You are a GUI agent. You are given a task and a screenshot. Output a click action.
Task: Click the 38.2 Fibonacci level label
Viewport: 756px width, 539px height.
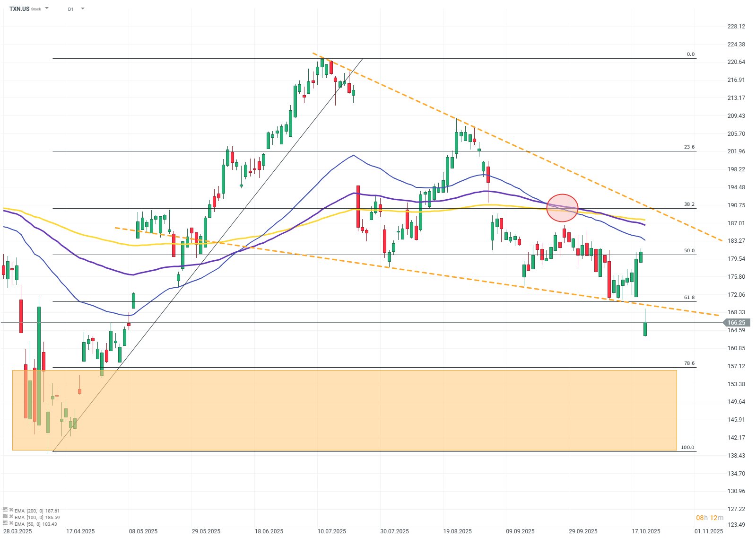[689, 204]
